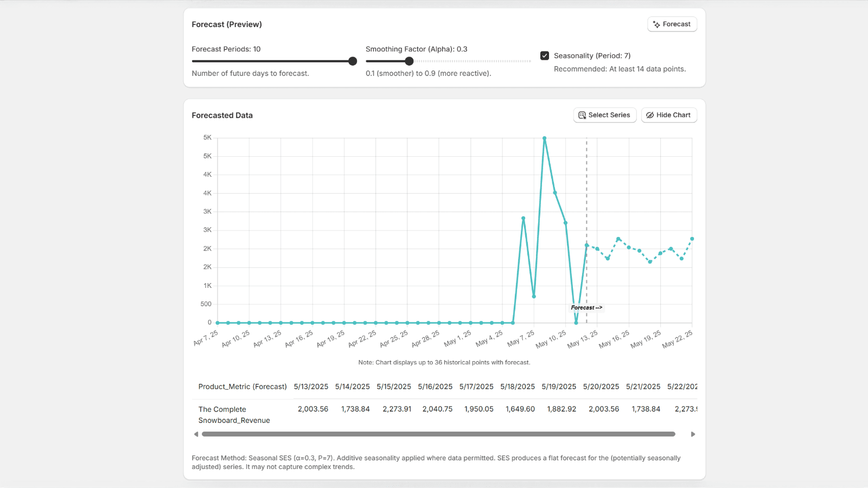This screenshot has height=488, width=868.
Task: Click the sparkle icon on the Forecast button
Action: (x=656, y=24)
